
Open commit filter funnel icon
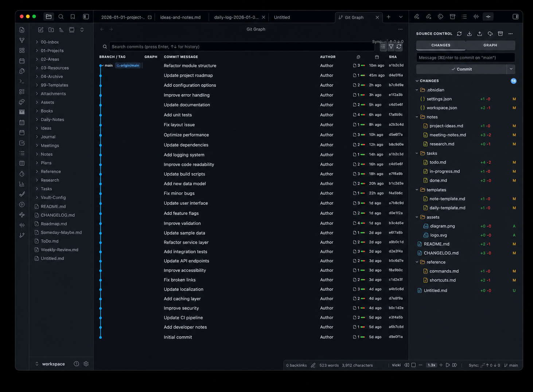(x=391, y=47)
